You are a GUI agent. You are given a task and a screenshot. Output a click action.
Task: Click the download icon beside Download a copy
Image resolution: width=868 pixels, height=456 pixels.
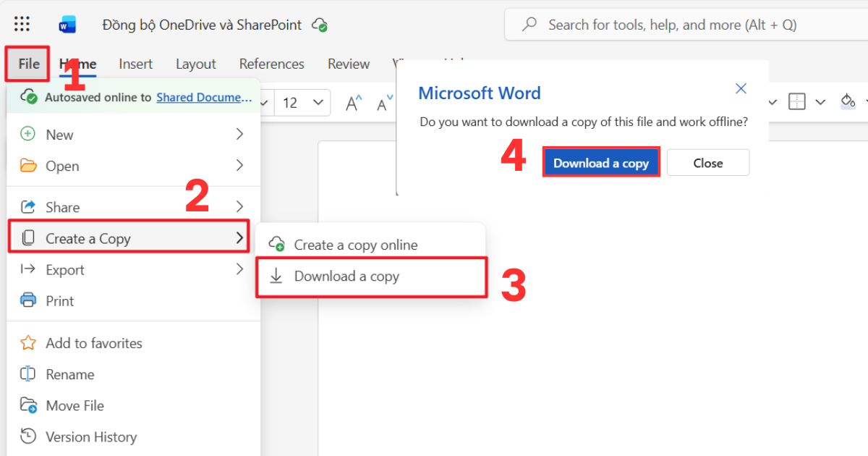coord(276,276)
